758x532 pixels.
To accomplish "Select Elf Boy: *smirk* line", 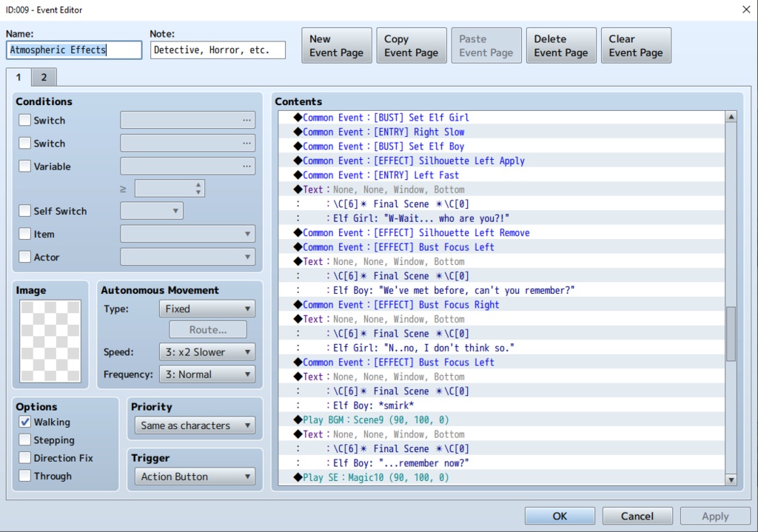I will point(501,405).
